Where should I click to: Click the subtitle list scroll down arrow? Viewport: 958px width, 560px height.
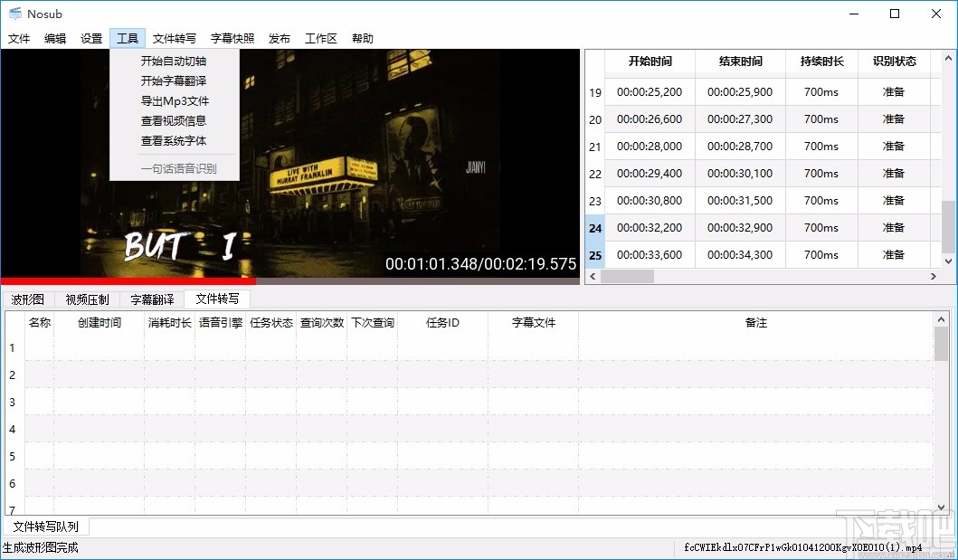coord(948,261)
